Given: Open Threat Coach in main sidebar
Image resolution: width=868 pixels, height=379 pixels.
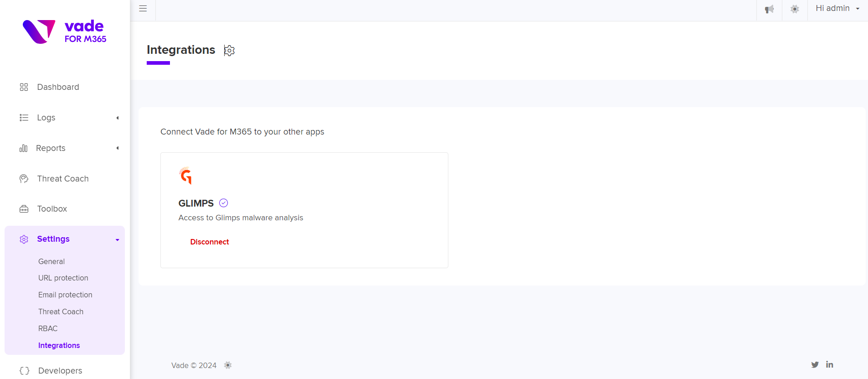Looking at the screenshot, I should click(x=63, y=179).
